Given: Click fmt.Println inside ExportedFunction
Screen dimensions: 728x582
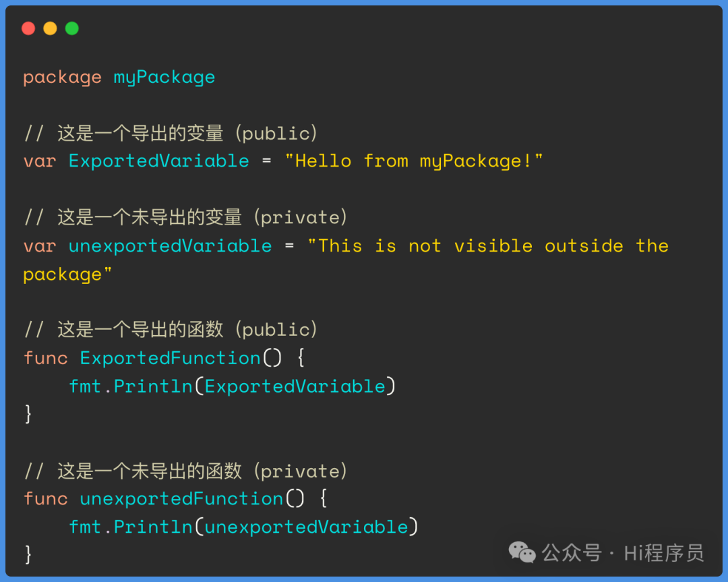Looking at the screenshot, I should coord(131,386).
